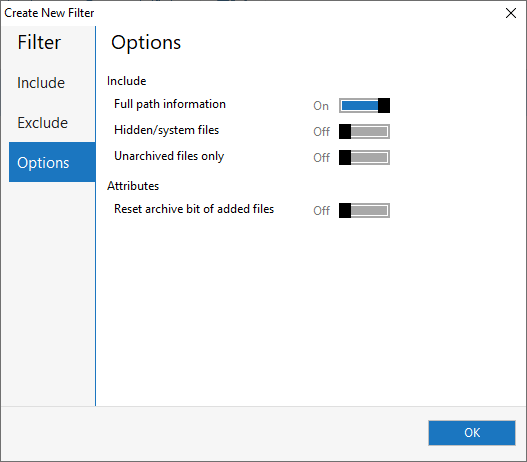Viewport: 527px width, 462px height.
Task: Toggle Reset archive bit of added files
Action: 364,211
